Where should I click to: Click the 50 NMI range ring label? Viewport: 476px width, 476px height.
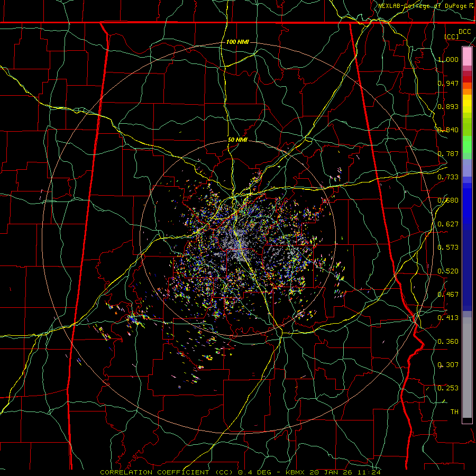(x=237, y=140)
